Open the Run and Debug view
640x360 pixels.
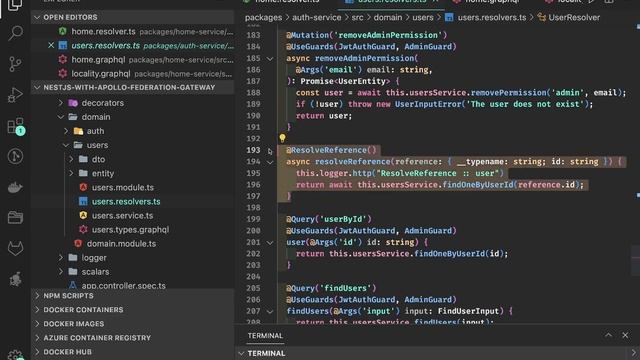(15, 95)
